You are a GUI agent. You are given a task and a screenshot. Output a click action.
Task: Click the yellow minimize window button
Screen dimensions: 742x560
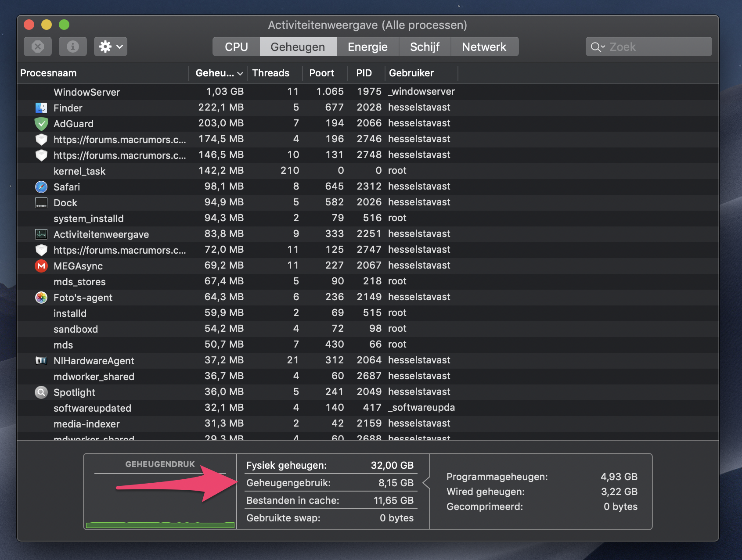[47, 25]
